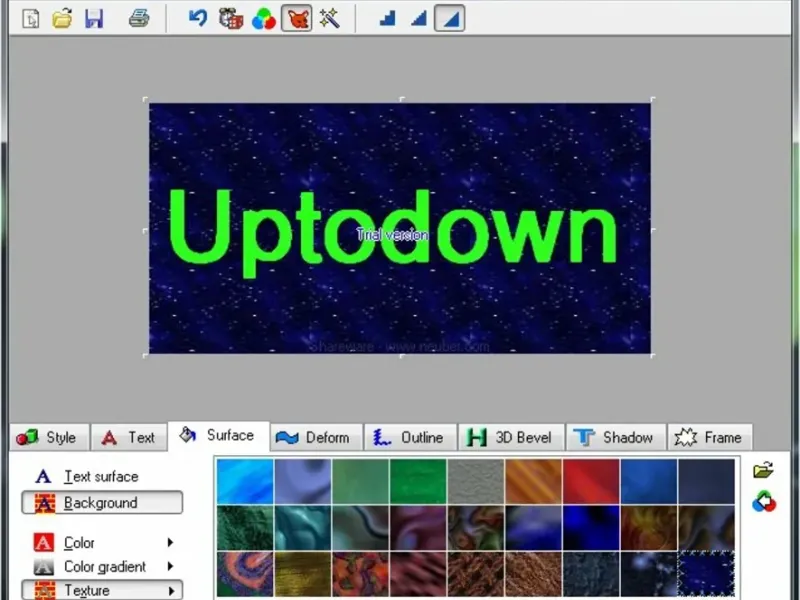Viewport: 800px width, 600px height.
Task: Undo the last change with the blue arrow
Action: (198, 19)
